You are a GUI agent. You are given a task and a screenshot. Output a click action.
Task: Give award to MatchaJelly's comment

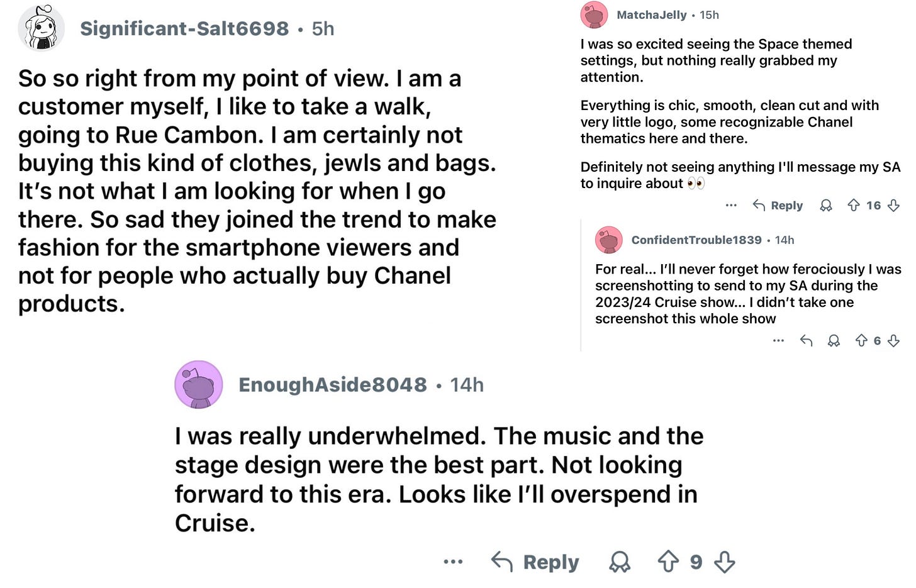point(826,205)
